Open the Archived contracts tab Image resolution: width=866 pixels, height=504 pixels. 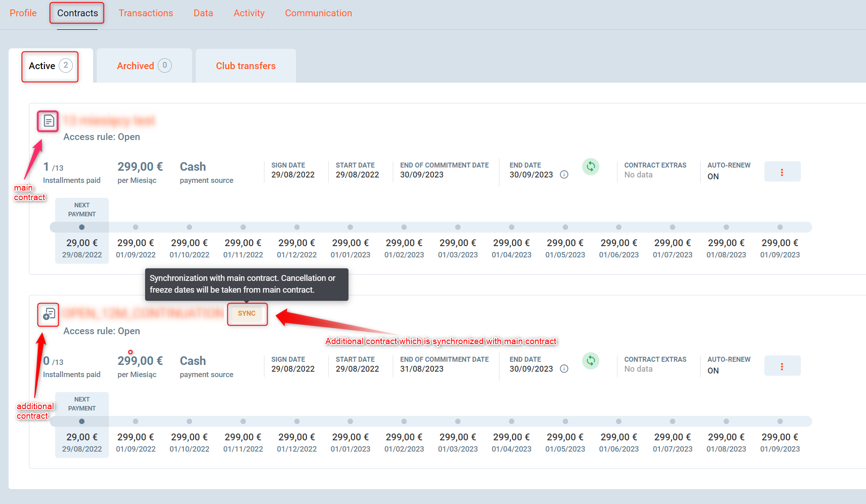click(x=144, y=66)
